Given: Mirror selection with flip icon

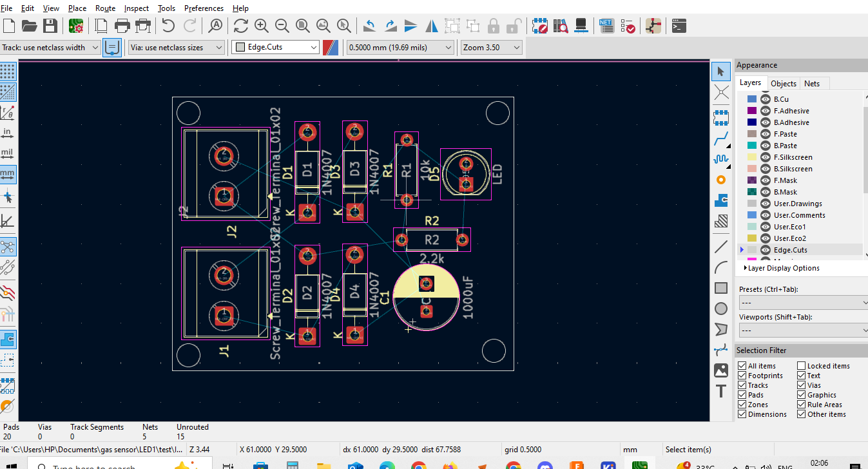Looking at the screenshot, I should 431,26.
